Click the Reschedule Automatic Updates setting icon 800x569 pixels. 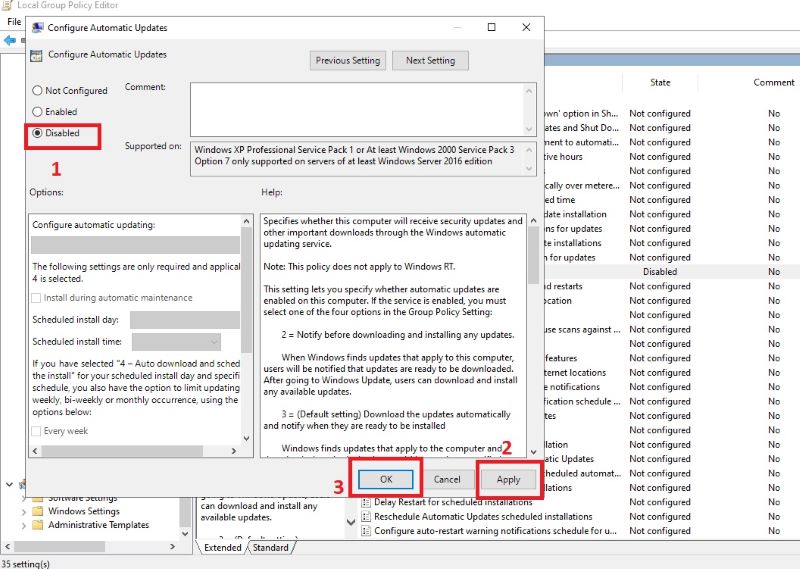pyautogui.click(x=366, y=516)
